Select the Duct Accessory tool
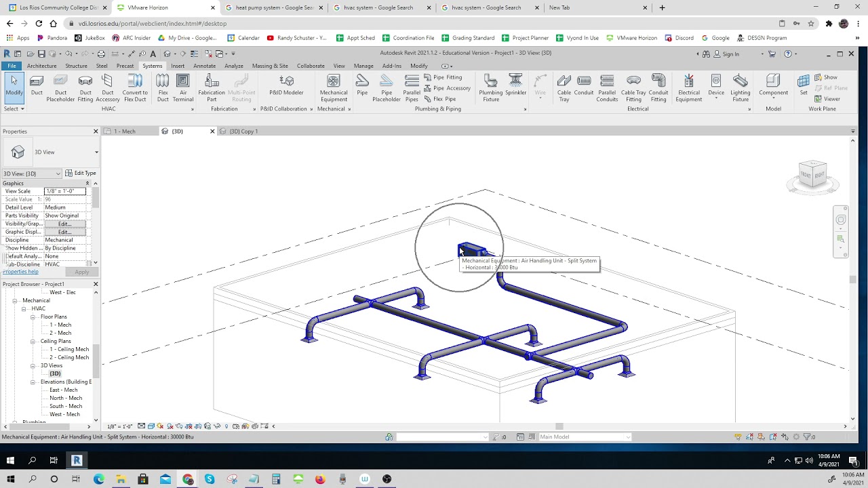This screenshot has height=488, width=868. 108,88
